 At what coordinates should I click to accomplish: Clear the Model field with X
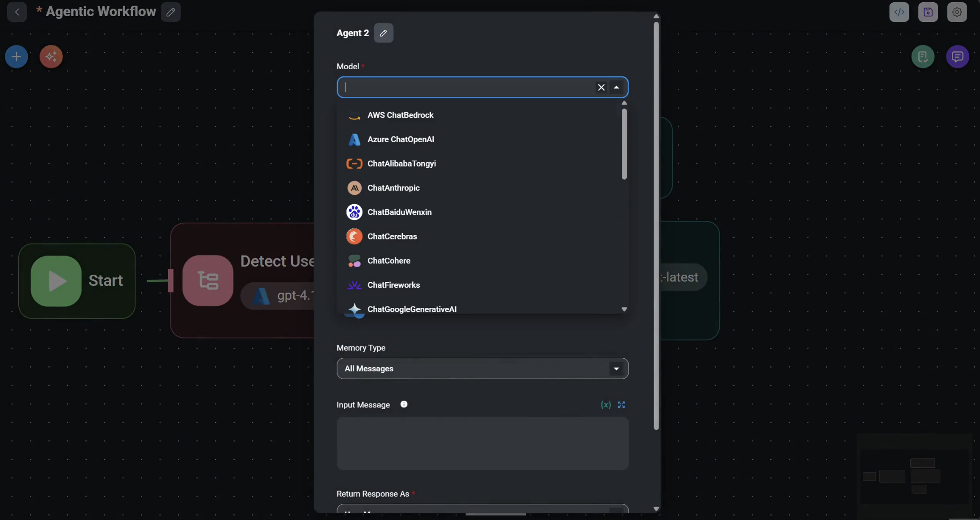tap(601, 88)
